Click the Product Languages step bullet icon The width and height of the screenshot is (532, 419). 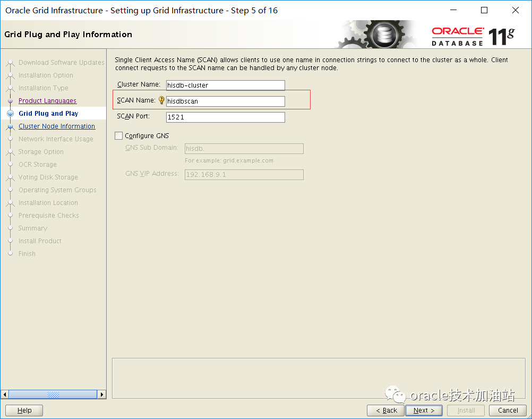coord(11,101)
